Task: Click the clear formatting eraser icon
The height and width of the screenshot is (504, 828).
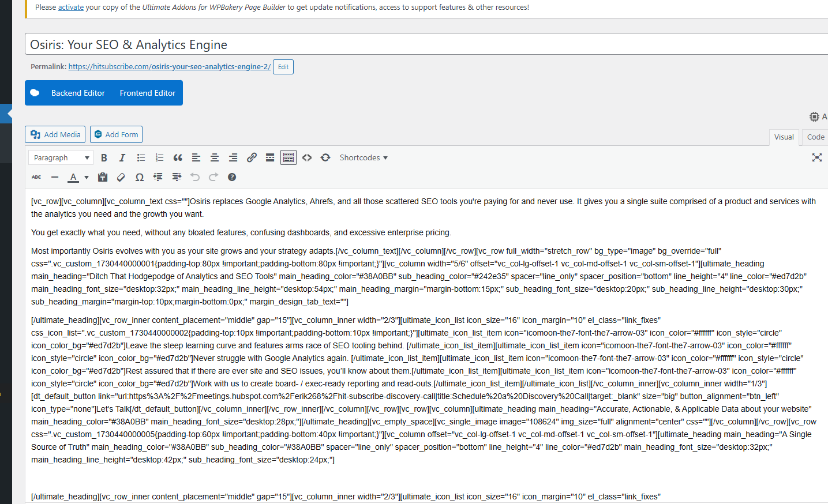Action: pos(121,177)
